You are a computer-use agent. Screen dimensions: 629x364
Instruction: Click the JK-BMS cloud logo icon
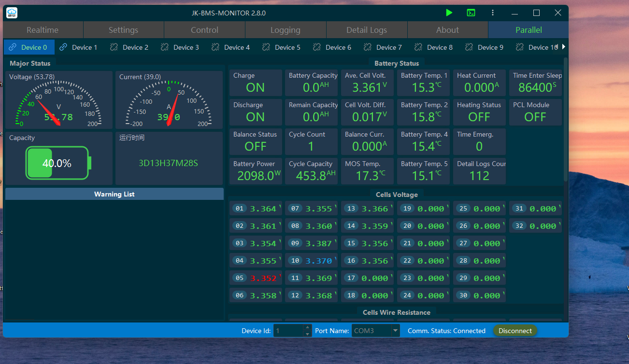12,13
